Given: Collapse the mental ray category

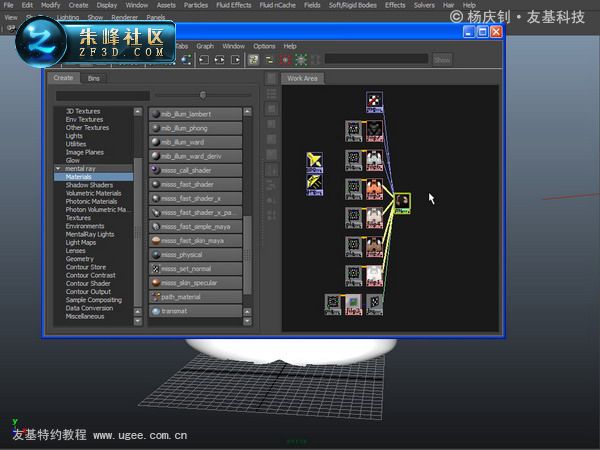Looking at the screenshot, I should click(58, 168).
